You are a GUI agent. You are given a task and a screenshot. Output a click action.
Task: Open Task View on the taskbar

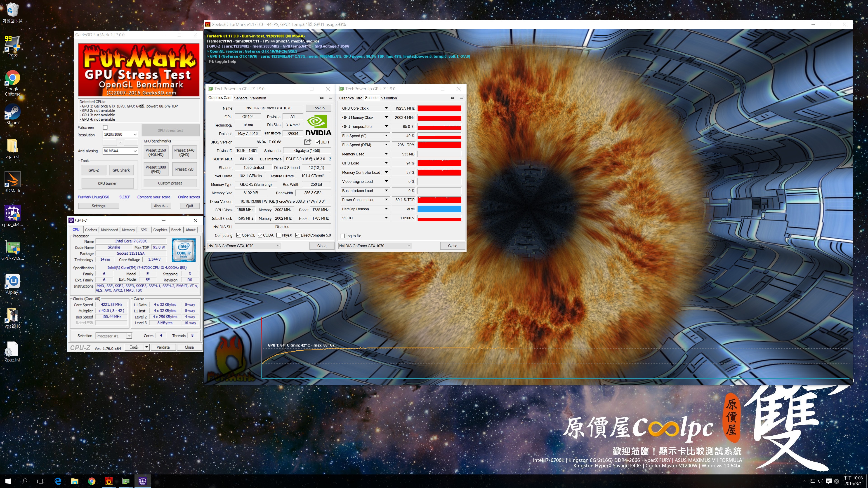(40, 481)
